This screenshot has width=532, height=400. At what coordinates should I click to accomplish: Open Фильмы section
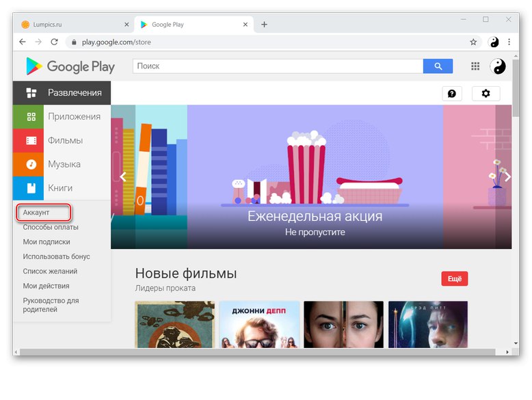[x=62, y=140]
